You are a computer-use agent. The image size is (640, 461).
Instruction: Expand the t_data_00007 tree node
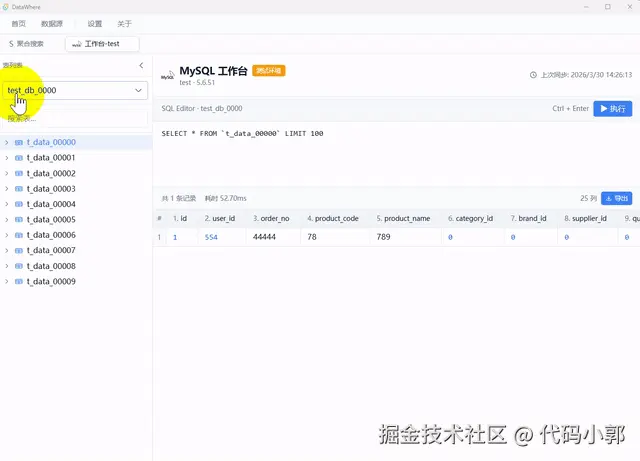click(7, 250)
